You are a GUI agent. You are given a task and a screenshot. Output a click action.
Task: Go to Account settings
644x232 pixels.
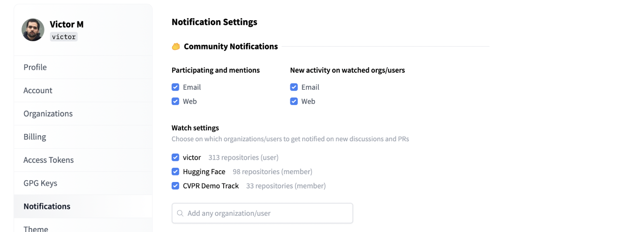point(38,90)
